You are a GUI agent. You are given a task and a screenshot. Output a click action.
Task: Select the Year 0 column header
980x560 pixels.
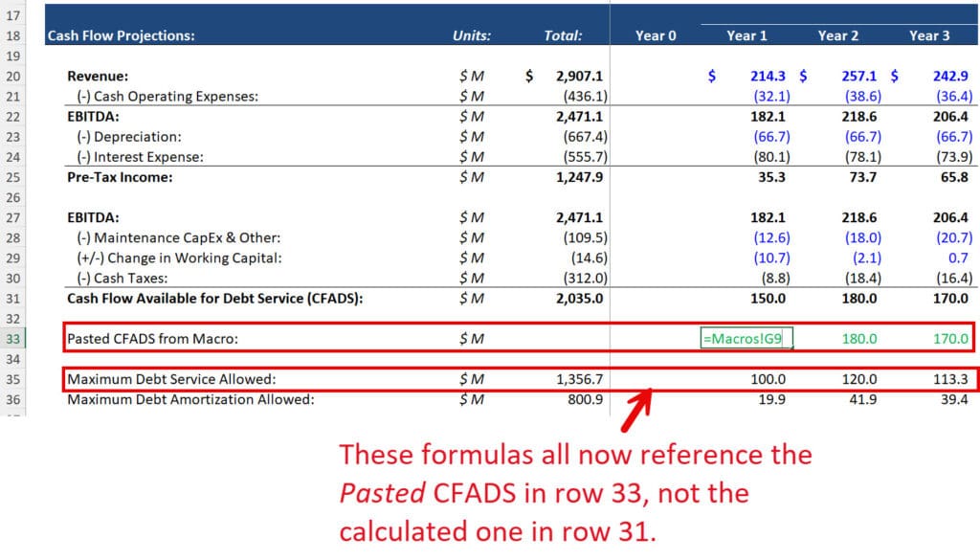tap(655, 35)
